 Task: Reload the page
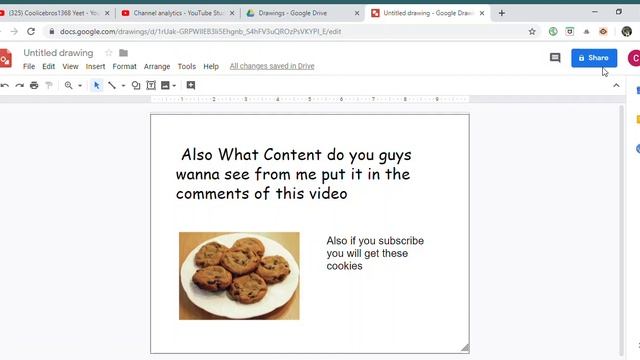pos(31,31)
